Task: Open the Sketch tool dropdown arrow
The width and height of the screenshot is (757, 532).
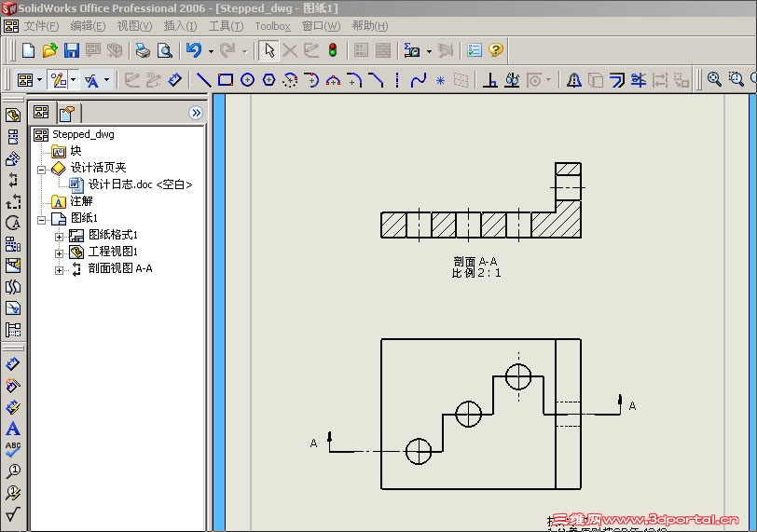Action: (74, 79)
